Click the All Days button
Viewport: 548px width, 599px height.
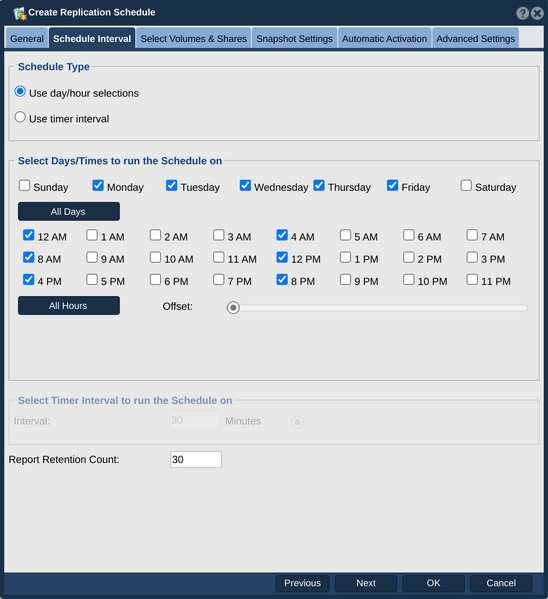coord(69,211)
